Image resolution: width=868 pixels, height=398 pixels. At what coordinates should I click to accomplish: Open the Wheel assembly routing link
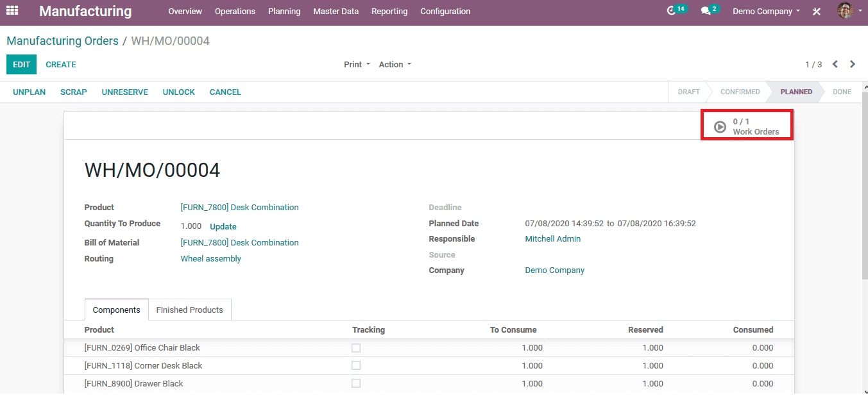[x=211, y=259]
